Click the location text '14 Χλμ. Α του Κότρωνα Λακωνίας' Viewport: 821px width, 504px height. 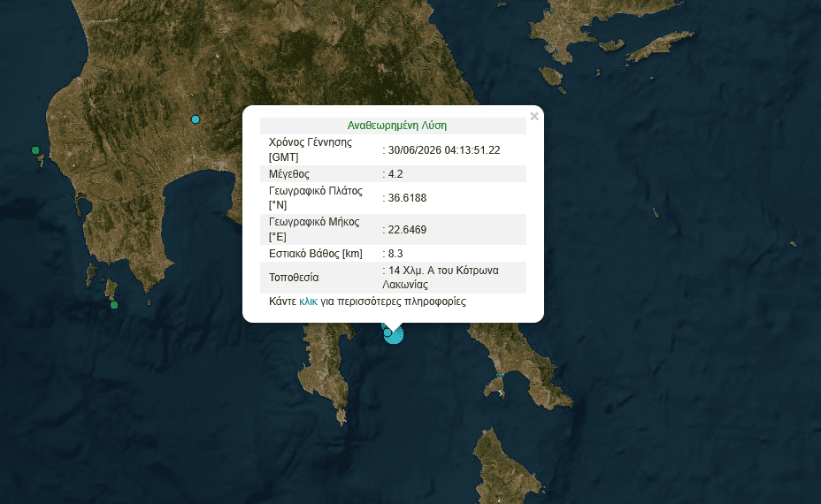[x=441, y=278]
